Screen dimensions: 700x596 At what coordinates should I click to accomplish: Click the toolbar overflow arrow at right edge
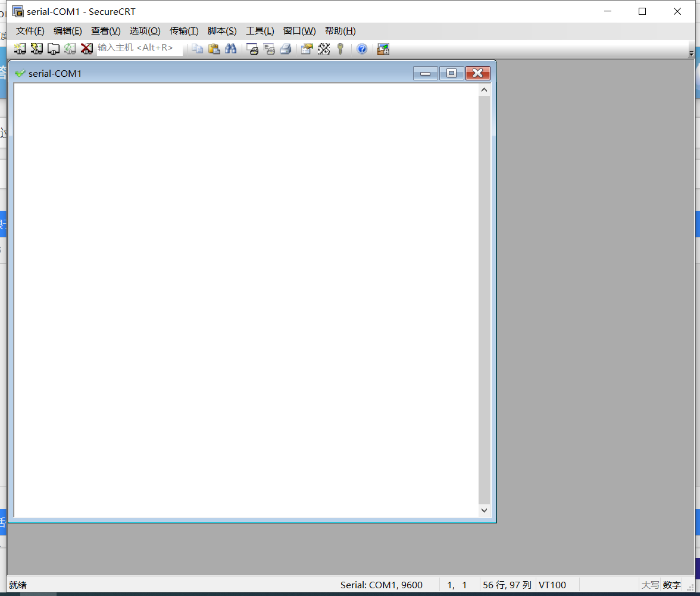tap(691, 53)
